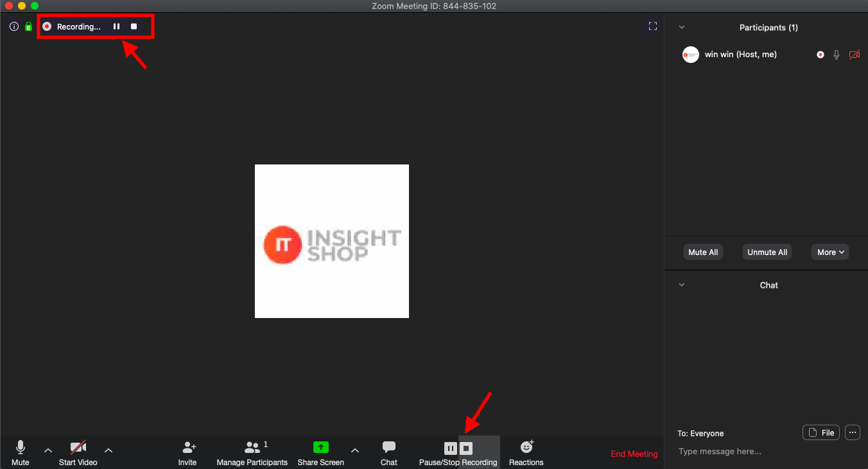
Task: Click Manage Participants
Action: coord(252,452)
